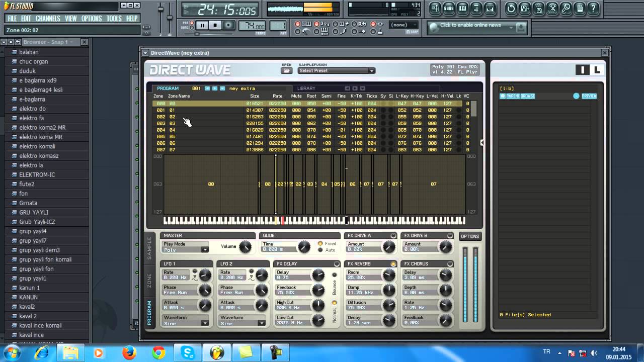The image size is (644, 362).
Task: Click the tools scissors/wrench icon
Action: 552,8
